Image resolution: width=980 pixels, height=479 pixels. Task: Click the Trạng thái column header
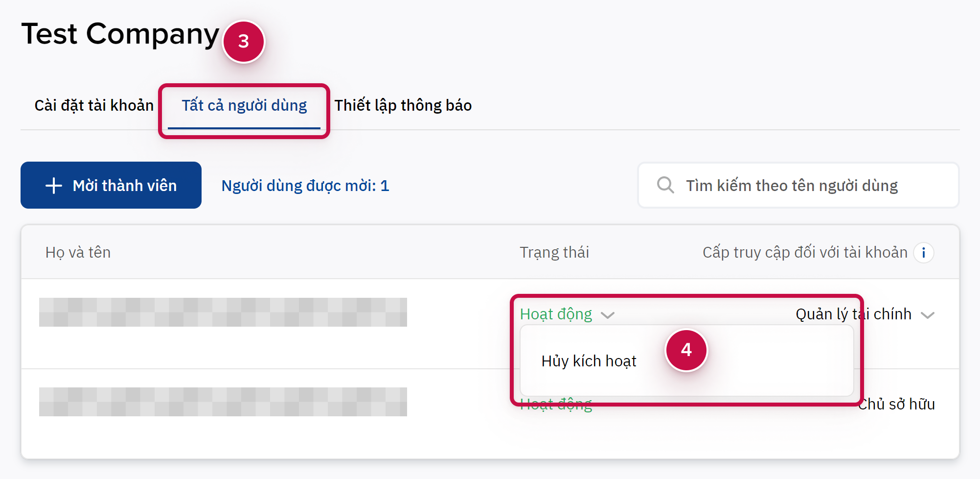click(x=554, y=253)
